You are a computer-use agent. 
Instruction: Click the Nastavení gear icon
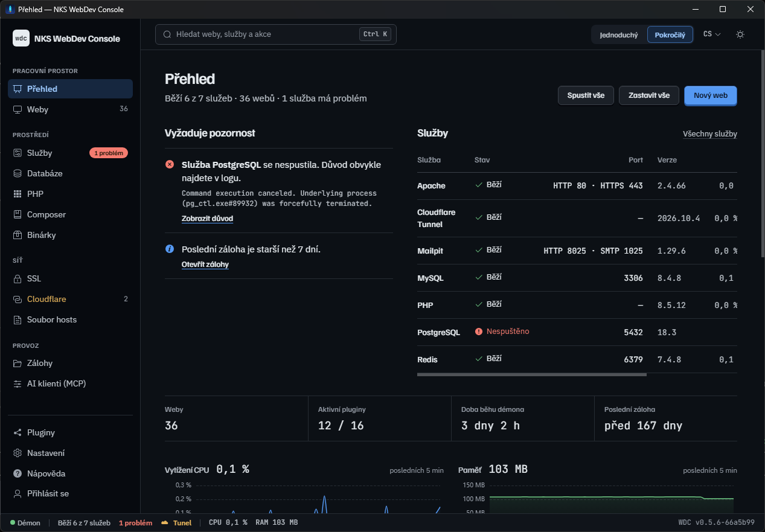tap(18, 453)
